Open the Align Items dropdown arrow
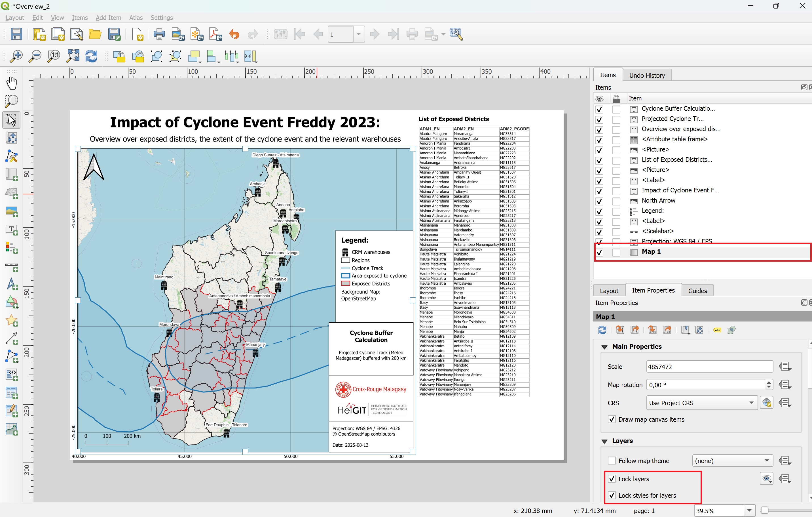Screen dimensions: 812x517 point(219,62)
